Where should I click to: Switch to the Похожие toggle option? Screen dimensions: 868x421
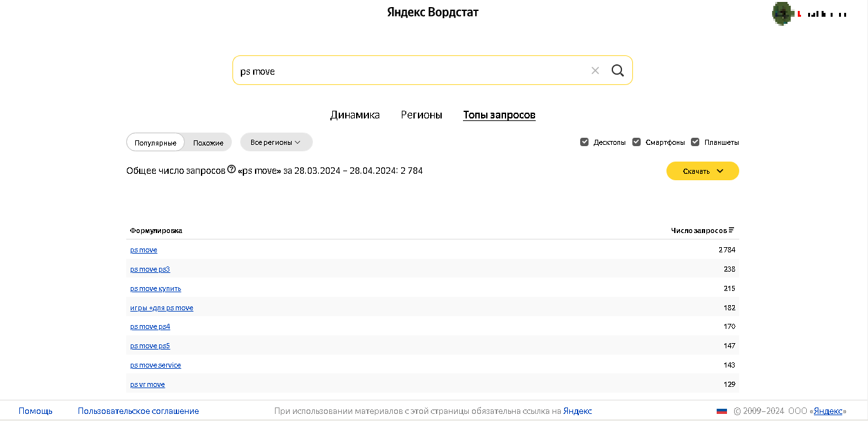(x=208, y=142)
